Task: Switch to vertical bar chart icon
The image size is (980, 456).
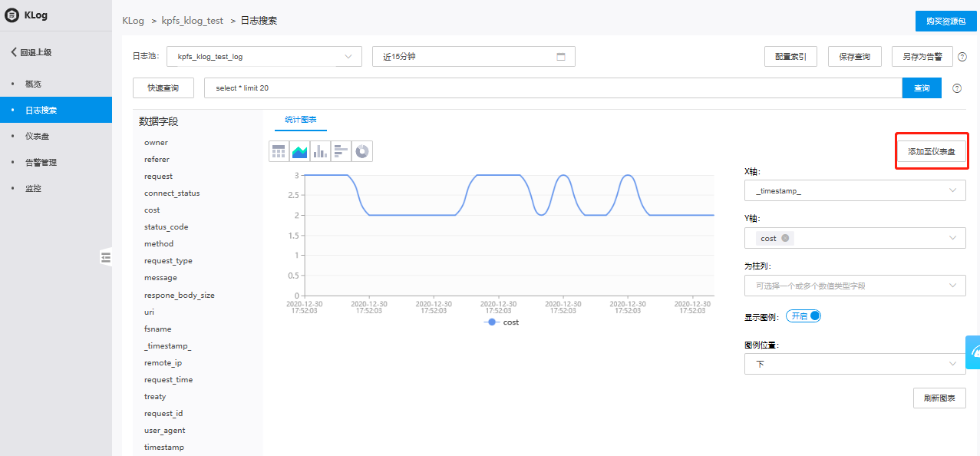Action: 320,151
